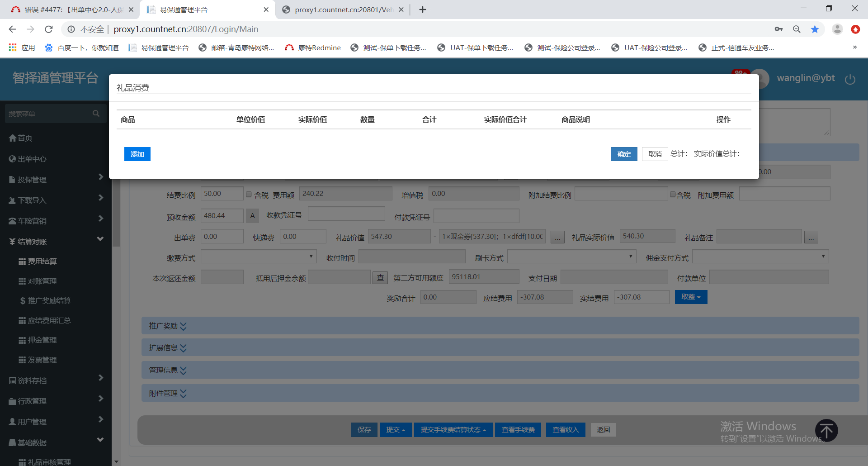Click the 添加 button in dialog

pyautogui.click(x=137, y=154)
